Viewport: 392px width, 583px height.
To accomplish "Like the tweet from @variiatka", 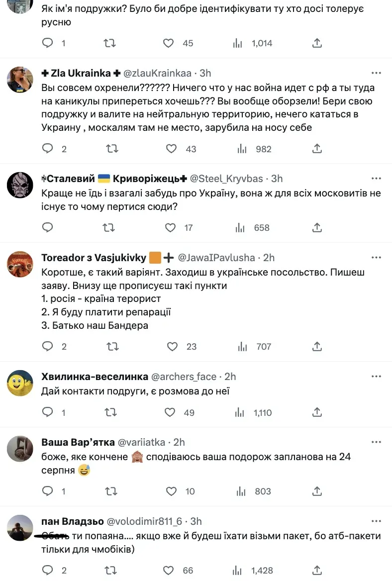I will tap(171, 491).
